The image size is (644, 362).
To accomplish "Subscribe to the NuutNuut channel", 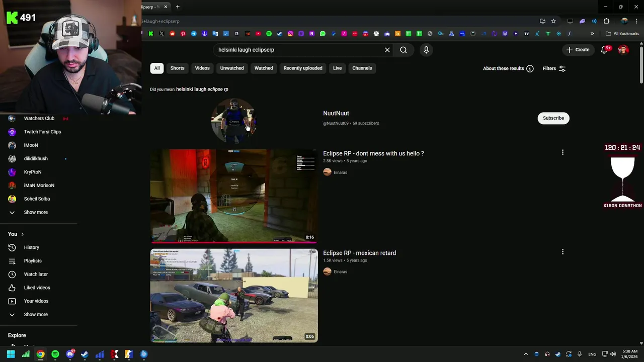I will pos(553,118).
